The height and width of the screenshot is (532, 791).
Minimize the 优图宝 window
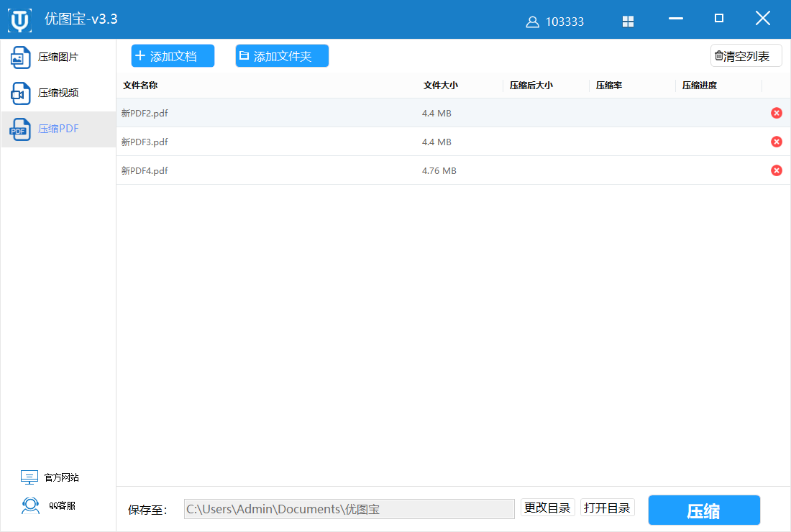(x=676, y=19)
